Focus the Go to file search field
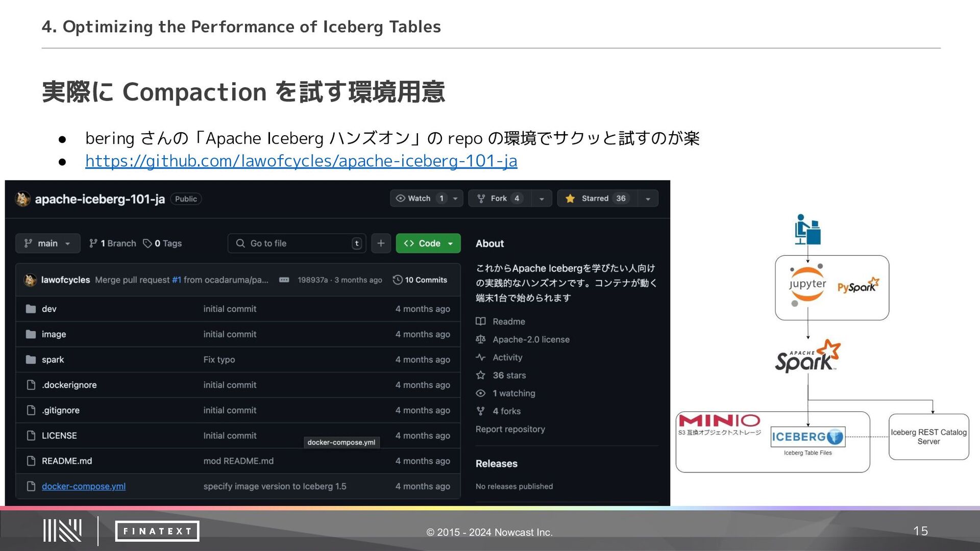980x551 pixels. pos(297,243)
